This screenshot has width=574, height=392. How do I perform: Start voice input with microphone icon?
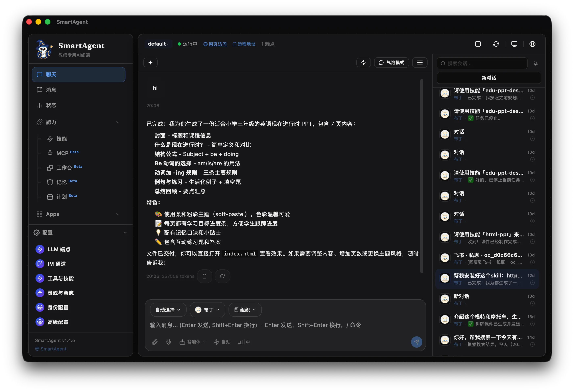click(168, 342)
